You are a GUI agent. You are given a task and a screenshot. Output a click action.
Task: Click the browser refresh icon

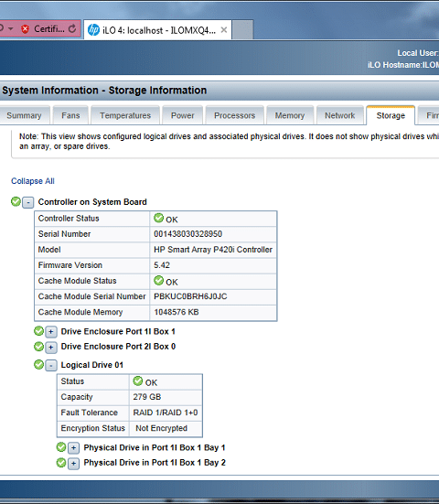[72, 29]
